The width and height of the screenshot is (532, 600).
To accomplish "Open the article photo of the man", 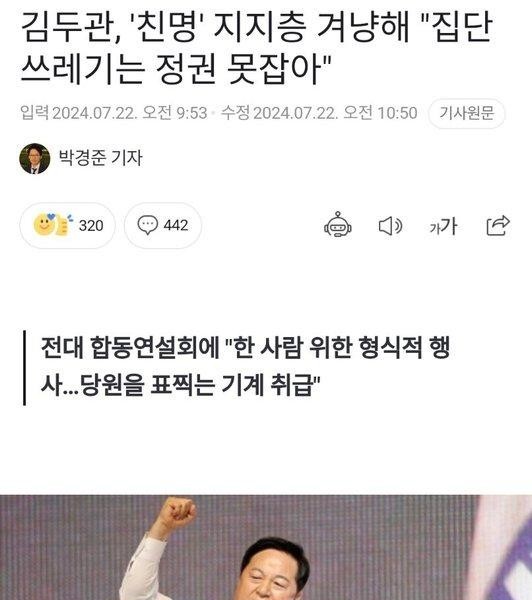I will 266,547.
